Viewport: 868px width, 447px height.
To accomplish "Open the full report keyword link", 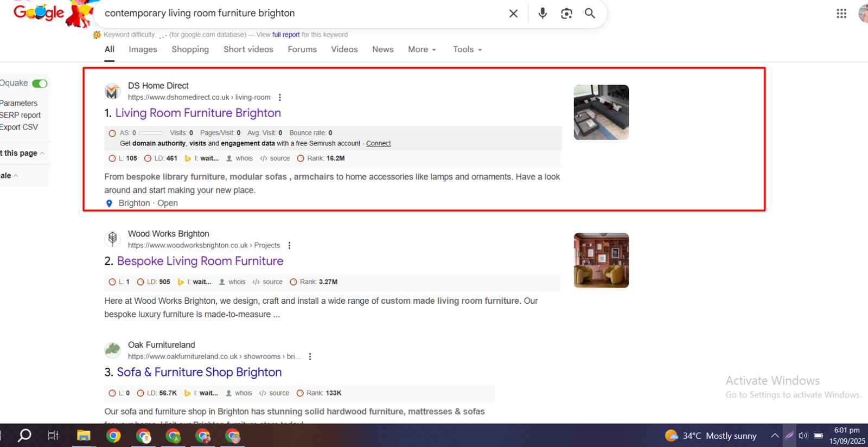I will (286, 35).
